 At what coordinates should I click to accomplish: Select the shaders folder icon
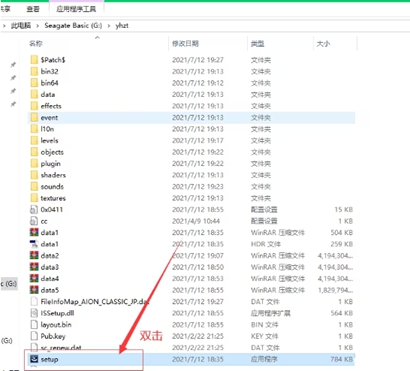point(34,175)
